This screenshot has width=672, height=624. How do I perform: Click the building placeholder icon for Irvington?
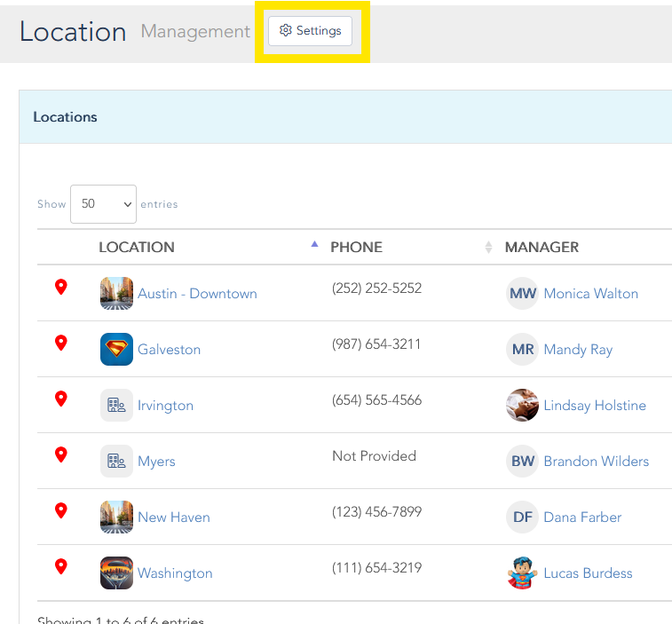click(x=116, y=406)
